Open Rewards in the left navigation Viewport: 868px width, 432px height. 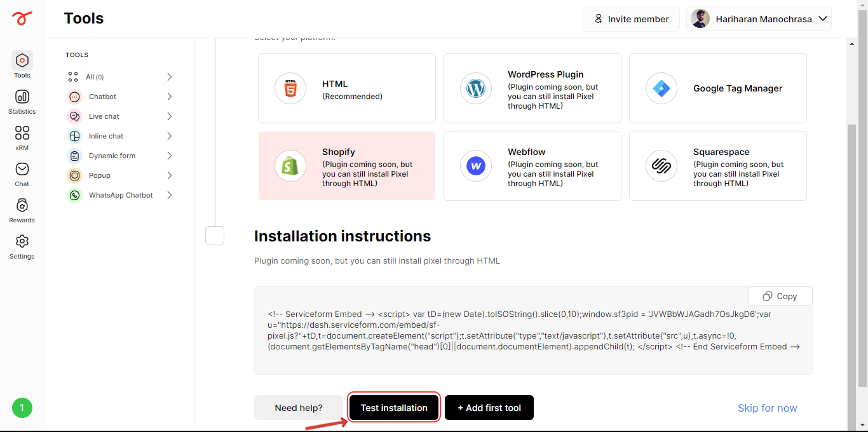22,210
